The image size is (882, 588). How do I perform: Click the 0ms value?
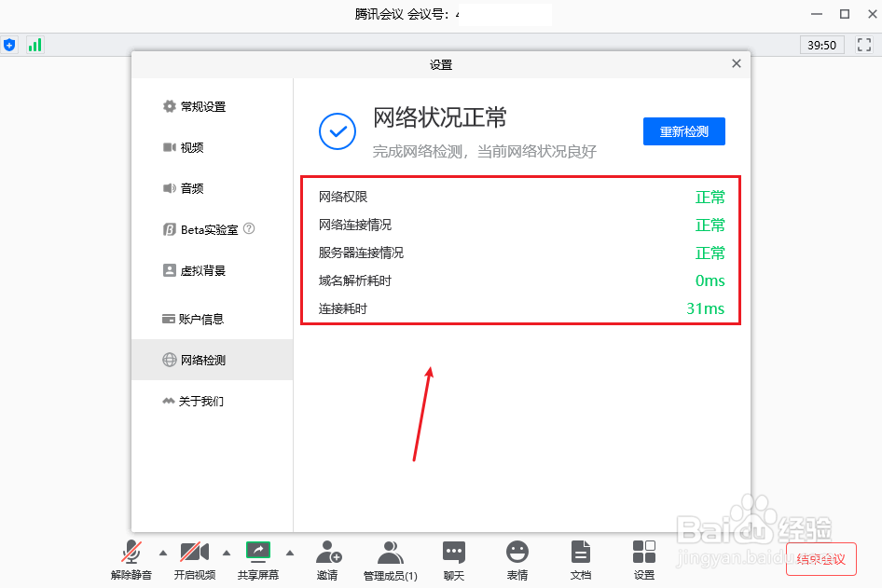pos(710,280)
